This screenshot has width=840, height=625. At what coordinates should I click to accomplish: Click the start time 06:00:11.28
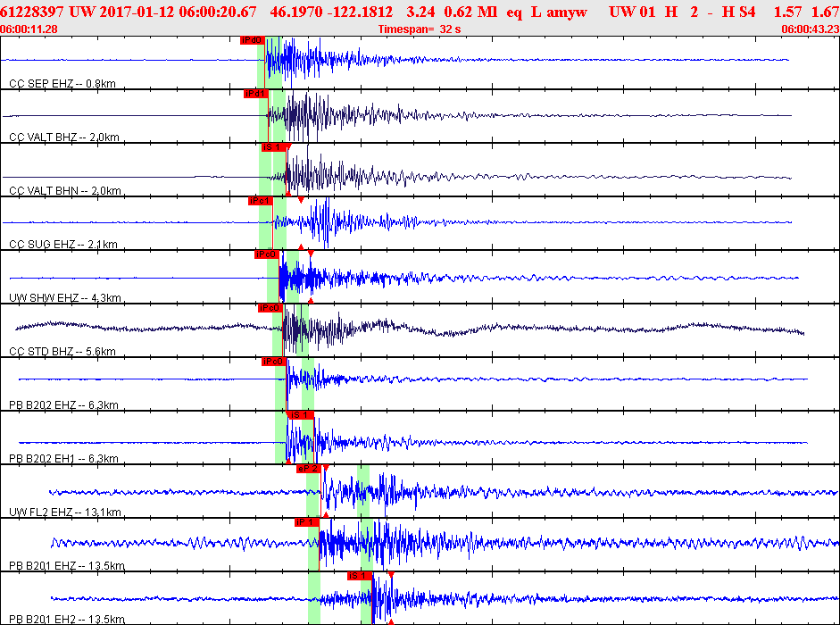coord(29,29)
